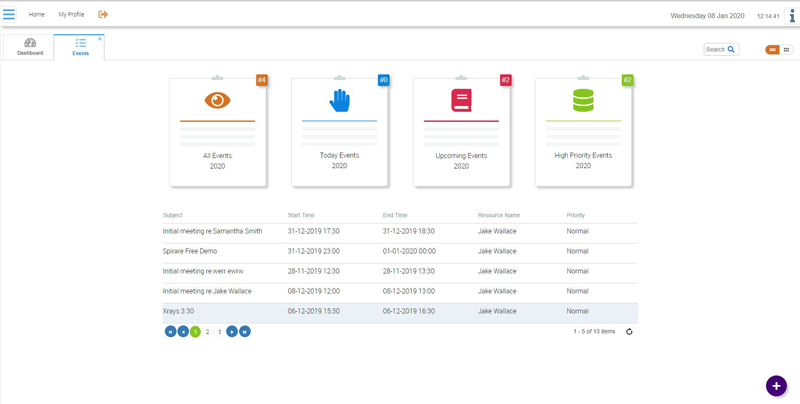Open the info icon in the header
The height and width of the screenshot is (404, 800).
(792, 15)
